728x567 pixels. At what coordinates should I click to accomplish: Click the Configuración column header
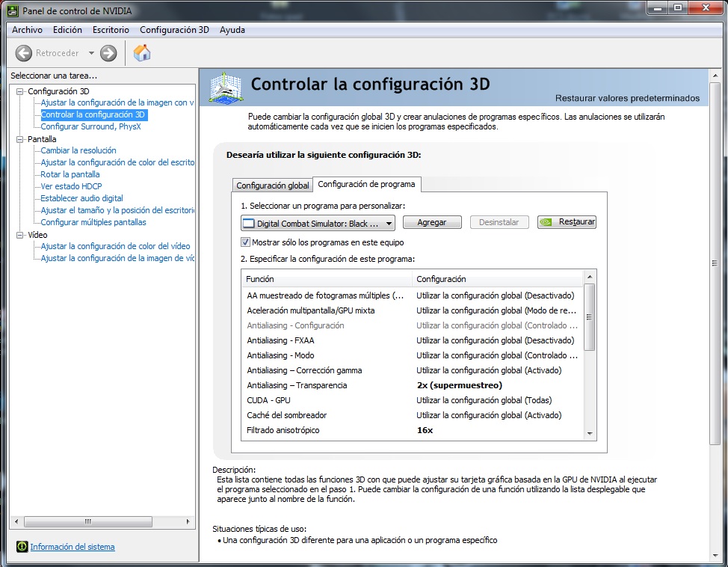(497, 279)
